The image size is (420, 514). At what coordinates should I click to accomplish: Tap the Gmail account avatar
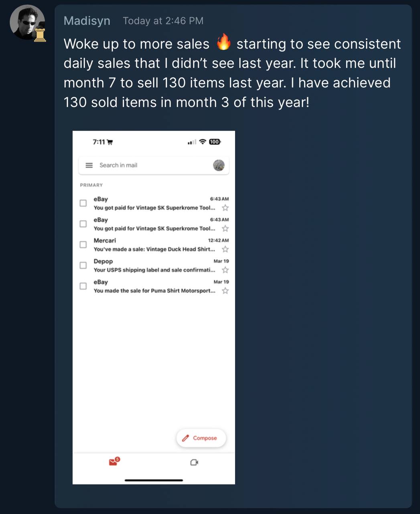(219, 165)
